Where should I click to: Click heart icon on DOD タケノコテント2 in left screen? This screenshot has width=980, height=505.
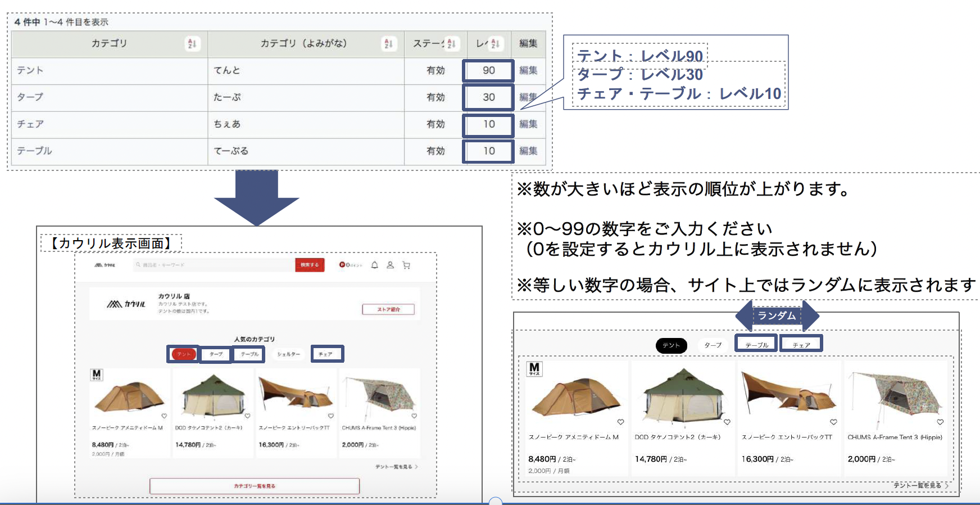(x=247, y=416)
